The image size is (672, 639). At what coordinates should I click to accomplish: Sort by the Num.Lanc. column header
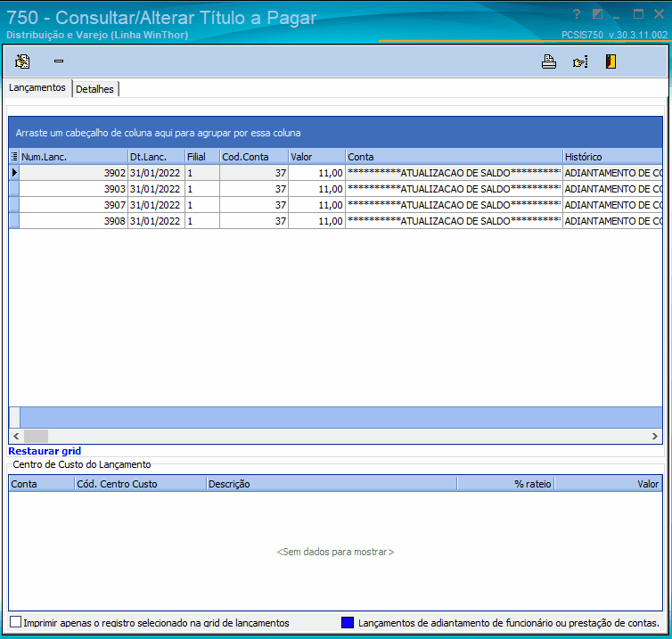(74, 157)
